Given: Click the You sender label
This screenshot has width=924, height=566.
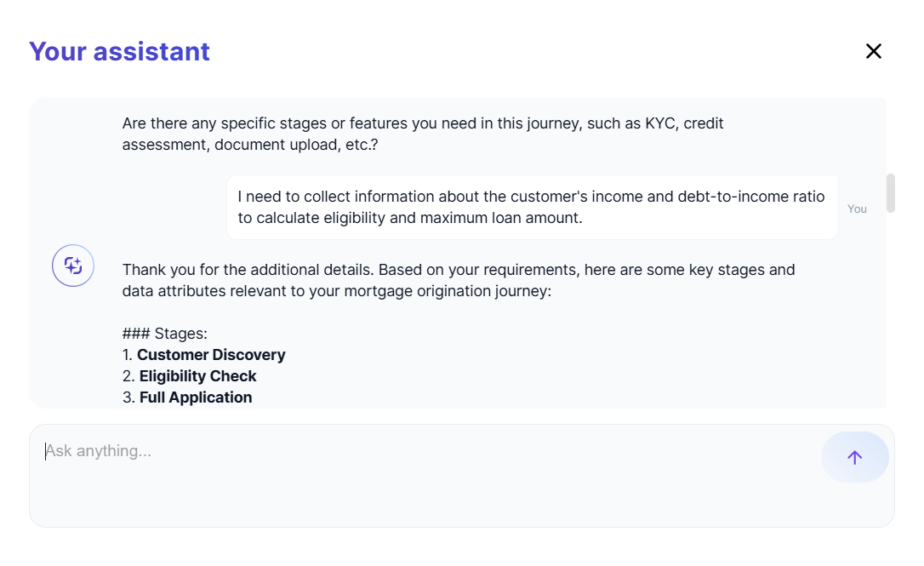Looking at the screenshot, I should (x=857, y=209).
